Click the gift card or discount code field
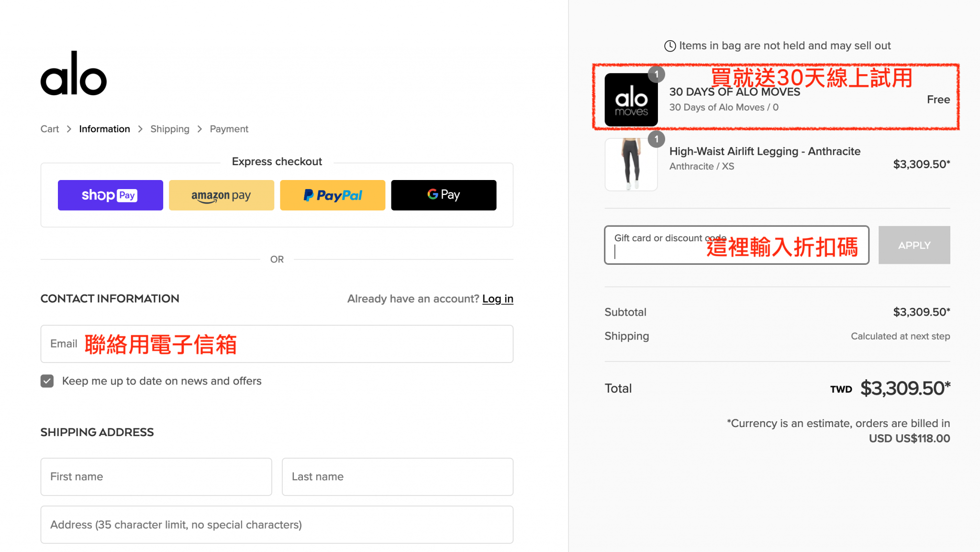980x552 pixels. click(x=737, y=245)
